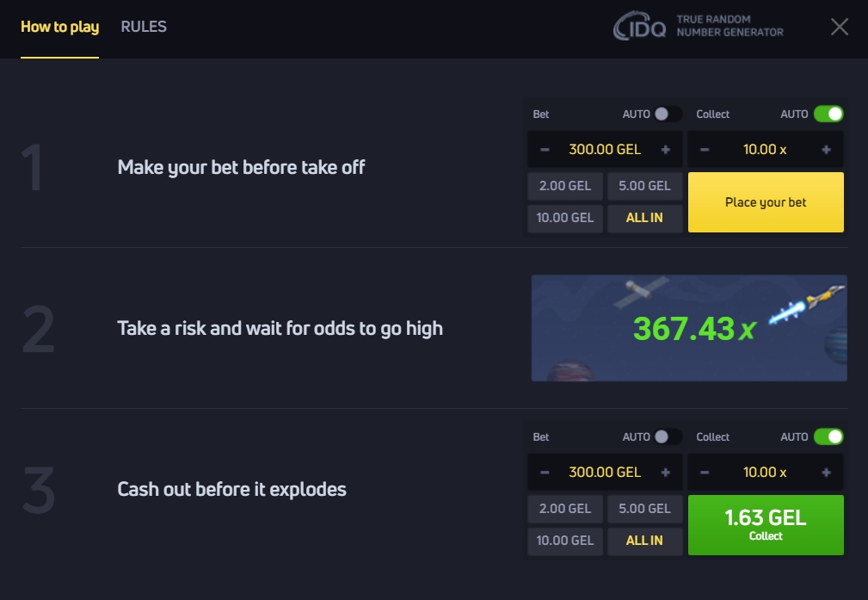Close the how to play dialog
Screen dimensions: 868x600
840,27
